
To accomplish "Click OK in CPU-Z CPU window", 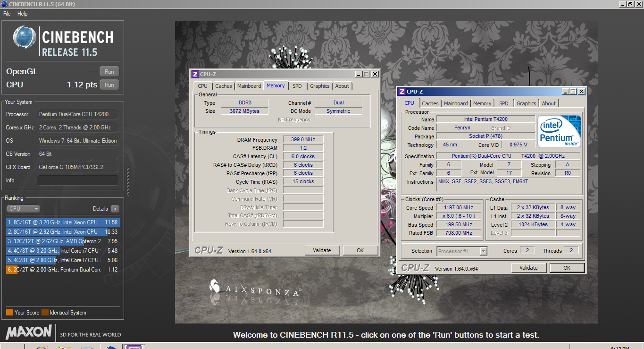I will coord(567,268).
